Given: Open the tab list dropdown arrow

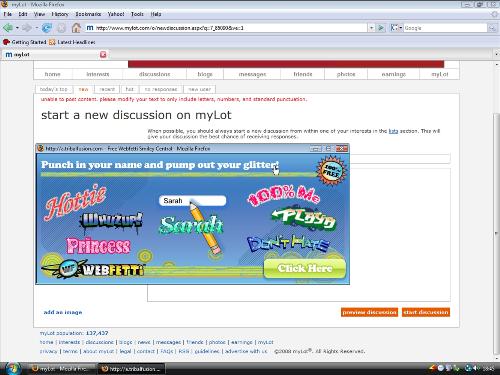Looking at the screenshot, I should click(x=496, y=54).
